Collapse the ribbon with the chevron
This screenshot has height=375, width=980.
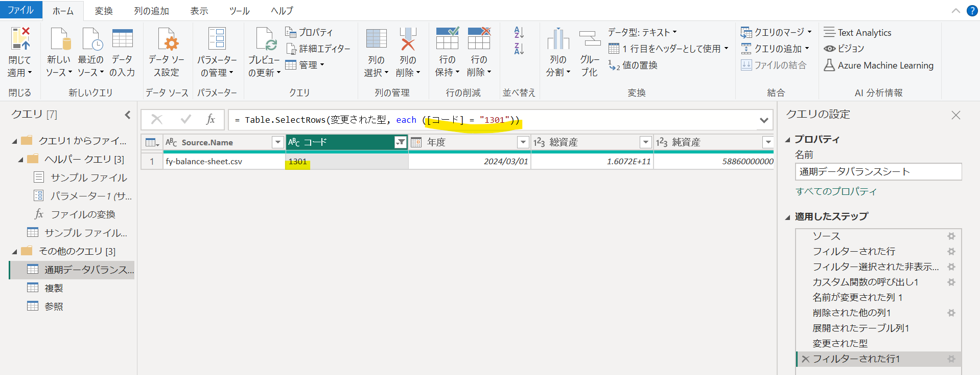[x=955, y=11]
